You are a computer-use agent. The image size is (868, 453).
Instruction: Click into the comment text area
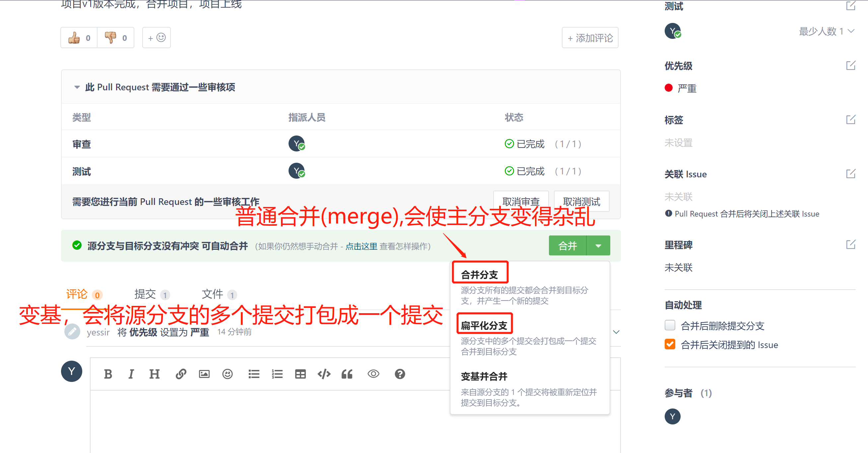270,422
